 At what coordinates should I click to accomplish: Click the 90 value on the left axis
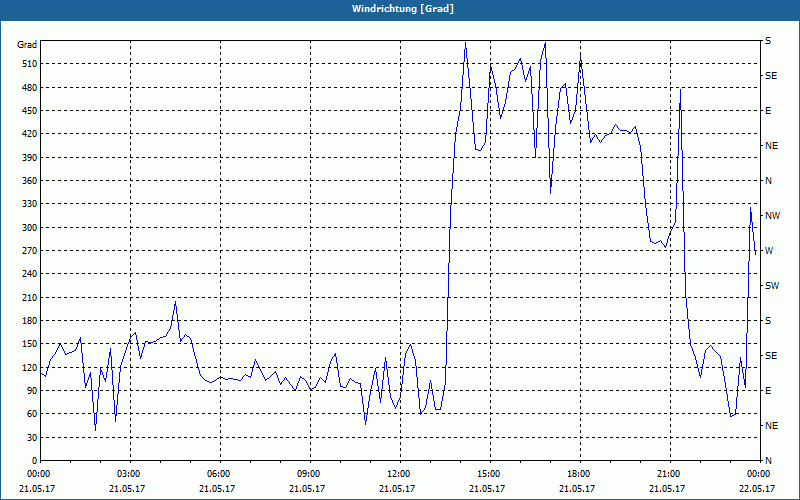click(31, 391)
